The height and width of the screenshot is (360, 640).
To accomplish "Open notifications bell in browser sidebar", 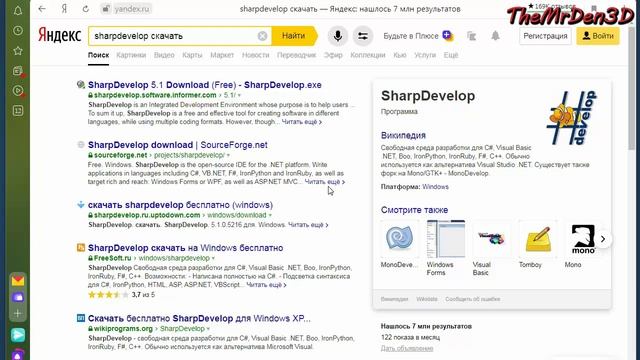I will click(x=18, y=11).
